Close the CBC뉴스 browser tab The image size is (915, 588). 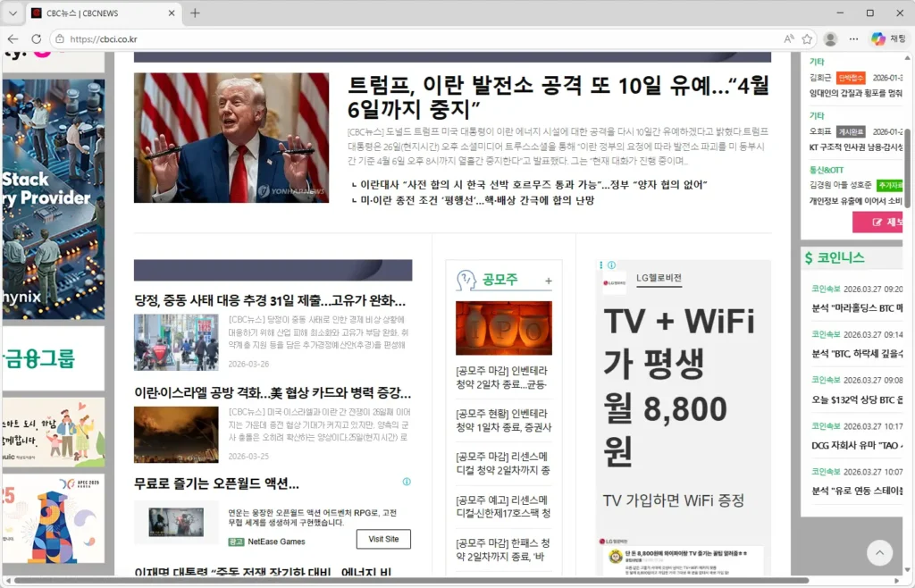172,13
